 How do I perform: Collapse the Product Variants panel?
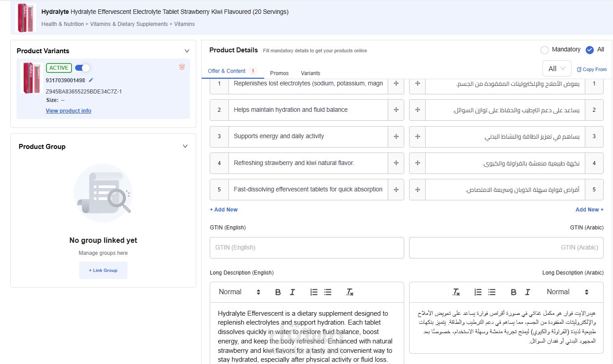[187, 51]
